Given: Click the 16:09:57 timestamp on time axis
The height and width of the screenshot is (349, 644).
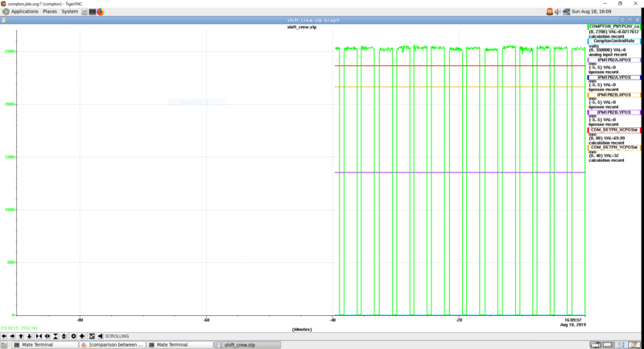Looking at the screenshot, I should point(572,320).
